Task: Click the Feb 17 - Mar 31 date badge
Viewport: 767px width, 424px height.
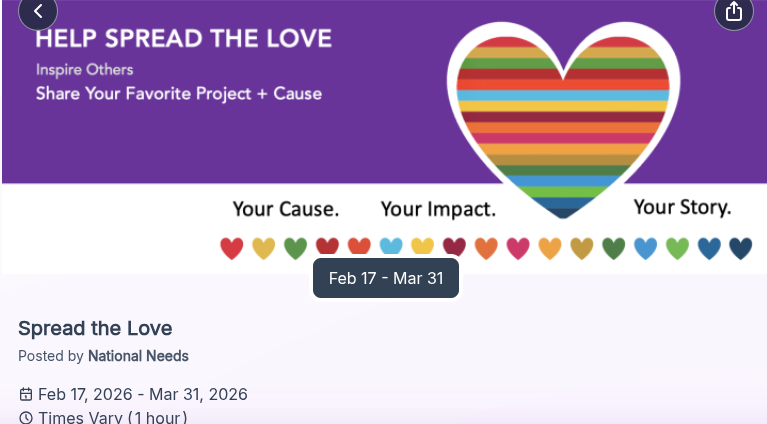Action: 385,278
